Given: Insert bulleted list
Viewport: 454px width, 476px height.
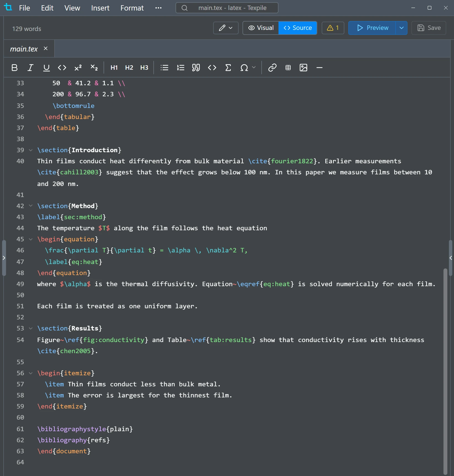Looking at the screenshot, I should click(164, 68).
